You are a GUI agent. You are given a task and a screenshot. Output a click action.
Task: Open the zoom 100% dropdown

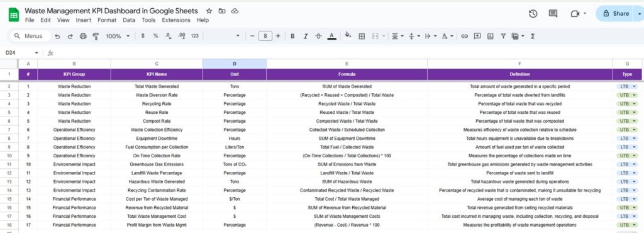[x=118, y=36]
